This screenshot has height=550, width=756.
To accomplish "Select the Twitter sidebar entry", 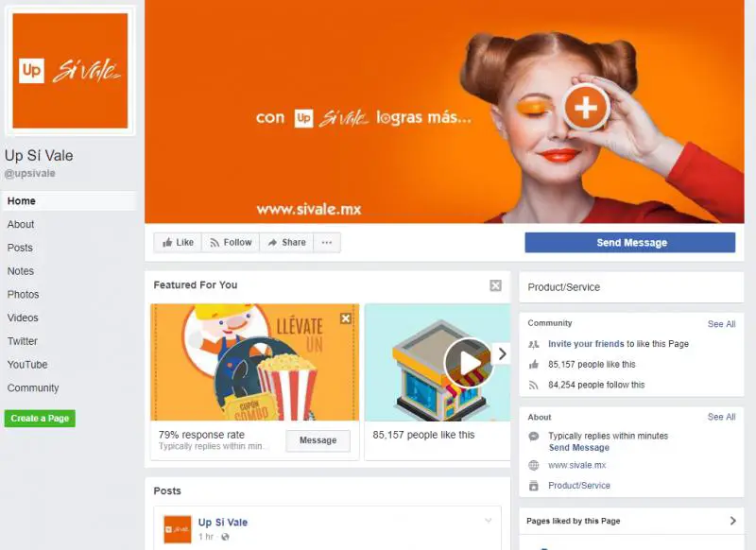I will tap(22, 341).
